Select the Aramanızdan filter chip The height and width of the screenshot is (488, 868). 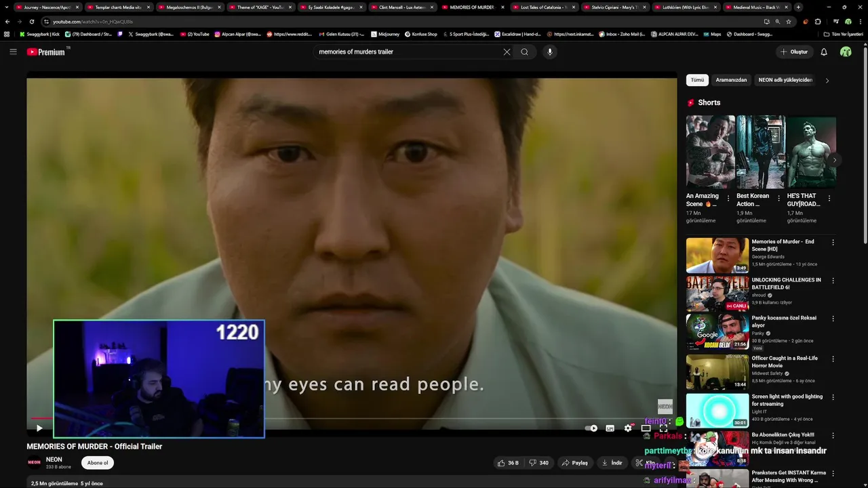pyautogui.click(x=731, y=80)
